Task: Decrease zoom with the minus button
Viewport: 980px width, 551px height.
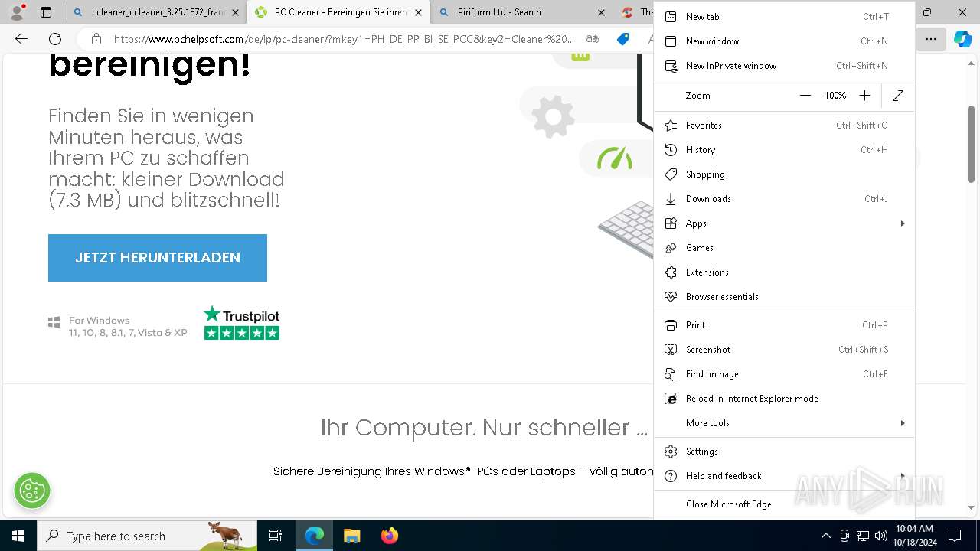Action: (805, 96)
